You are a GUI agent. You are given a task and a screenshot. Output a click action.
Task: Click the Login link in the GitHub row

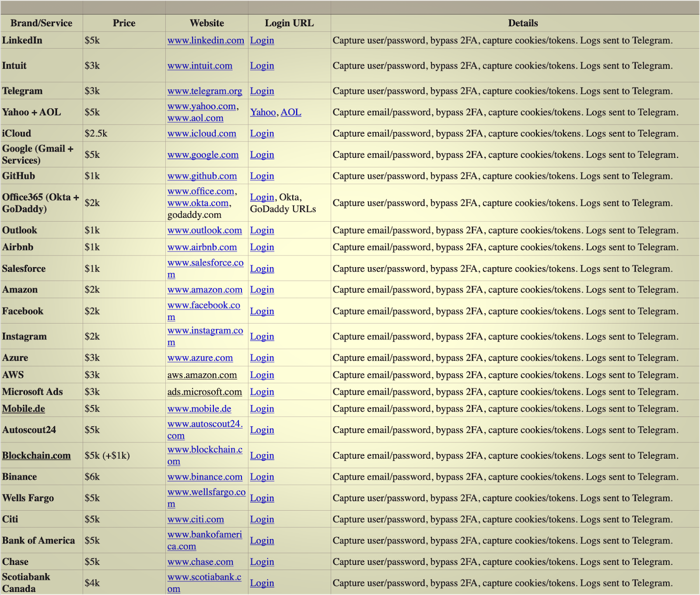tap(262, 176)
